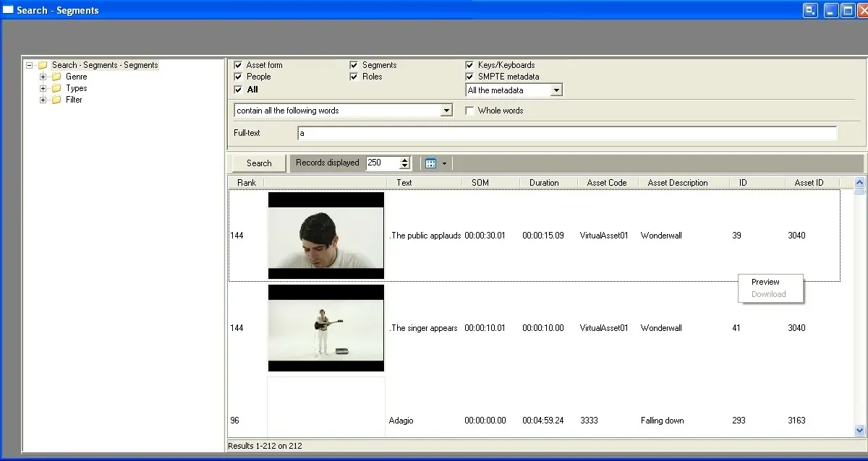Expand the Genre tree node
The image size is (868, 461).
(x=43, y=77)
